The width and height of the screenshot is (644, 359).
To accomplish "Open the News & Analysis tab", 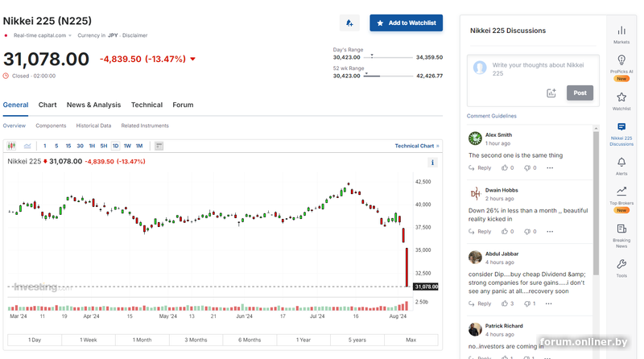I will tap(93, 105).
